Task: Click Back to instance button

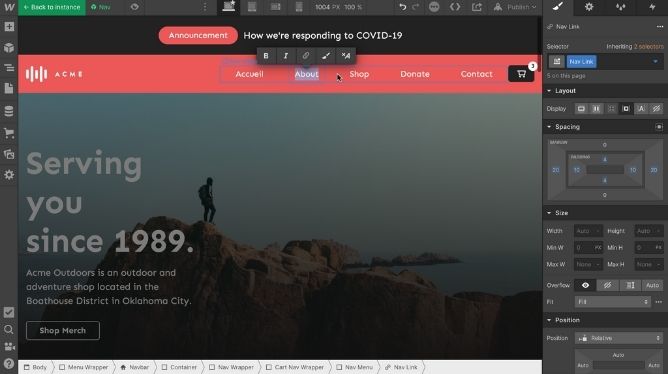Action: tap(52, 7)
